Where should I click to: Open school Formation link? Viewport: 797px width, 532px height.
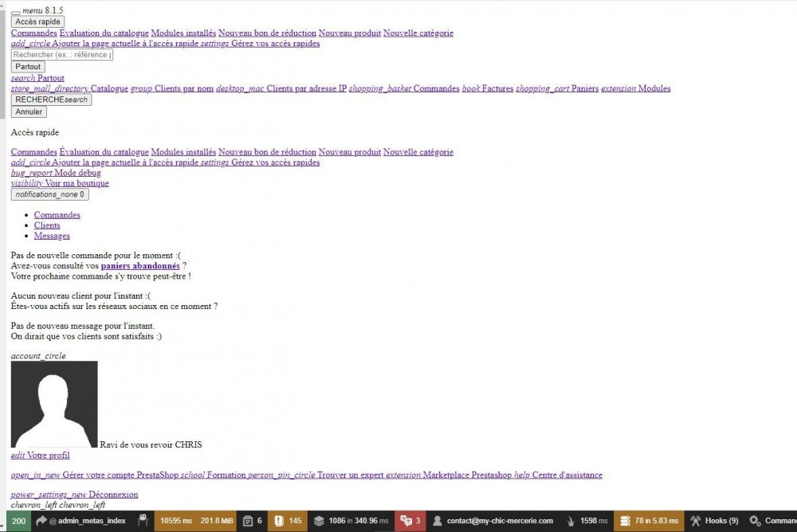(x=214, y=475)
